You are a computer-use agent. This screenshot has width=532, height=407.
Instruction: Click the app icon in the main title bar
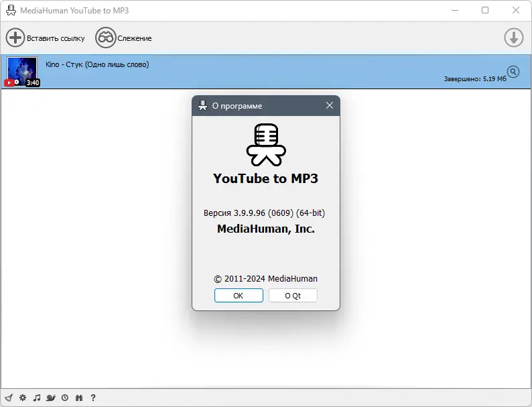point(11,11)
